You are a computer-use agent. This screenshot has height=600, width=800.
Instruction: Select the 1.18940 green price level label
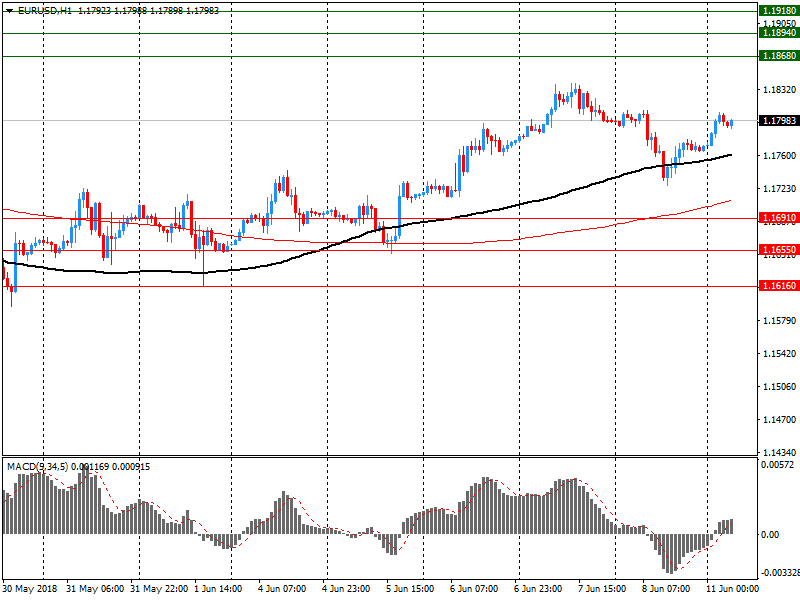point(779,33)
